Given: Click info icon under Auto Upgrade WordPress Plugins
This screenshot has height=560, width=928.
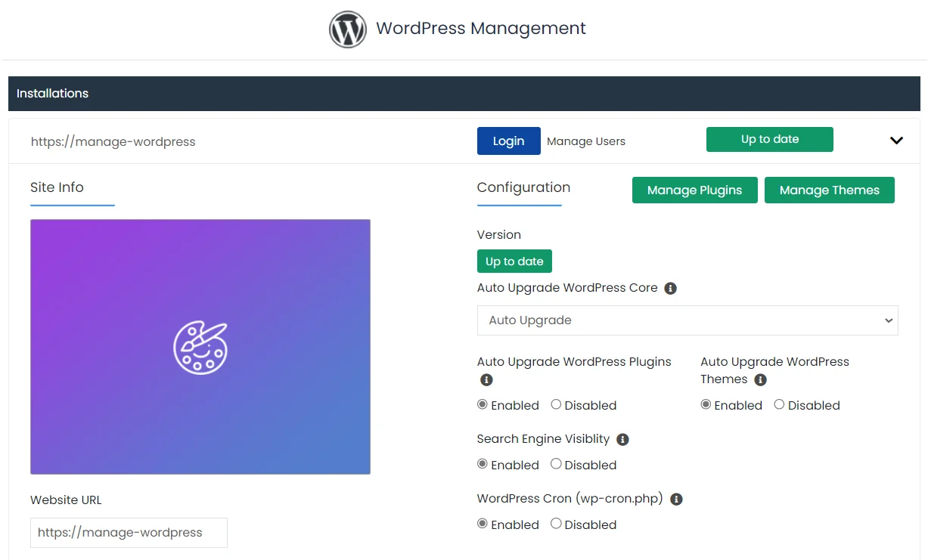Looking at the screenshot, I should (486, 380).
